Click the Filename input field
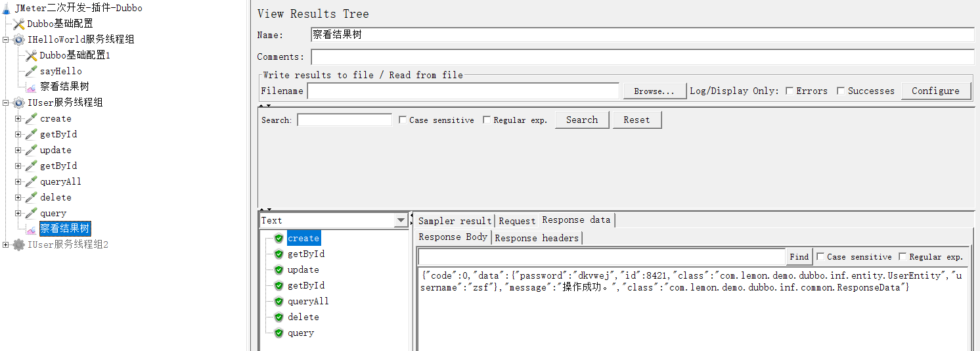Image resolution: width=980 pixels, height=351 pixels. [463, 91]
